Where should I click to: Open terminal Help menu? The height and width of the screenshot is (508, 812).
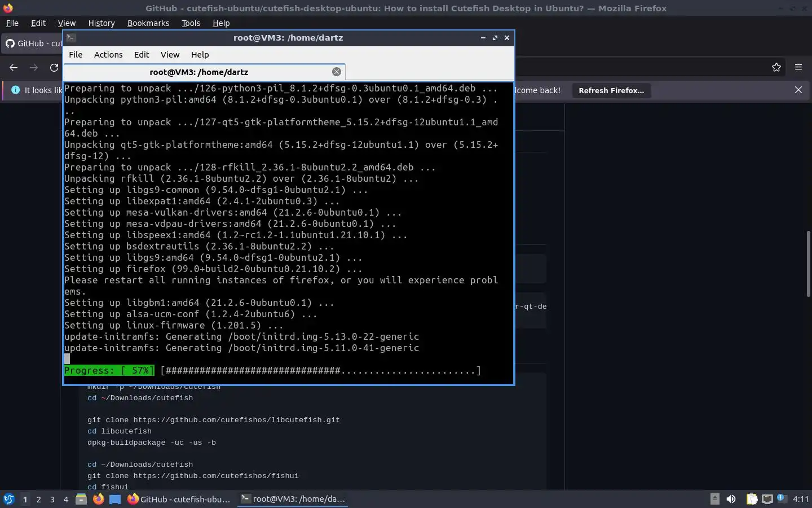coord(200,55)
